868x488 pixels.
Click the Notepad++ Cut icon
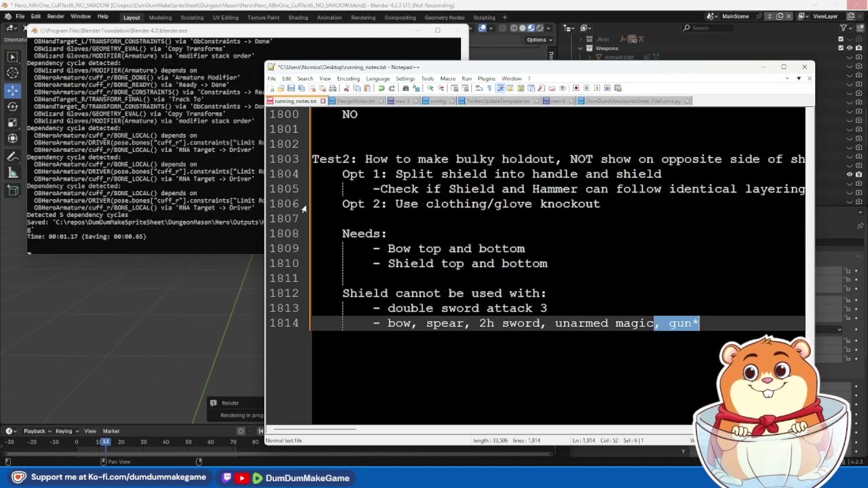click(x=346, y=88)
